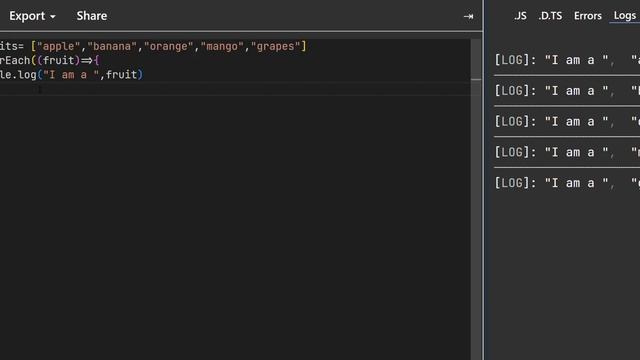The image size is (640, 360).
Task: Place the cursor on the empty fourth editor line
Action: click(235, 89)
